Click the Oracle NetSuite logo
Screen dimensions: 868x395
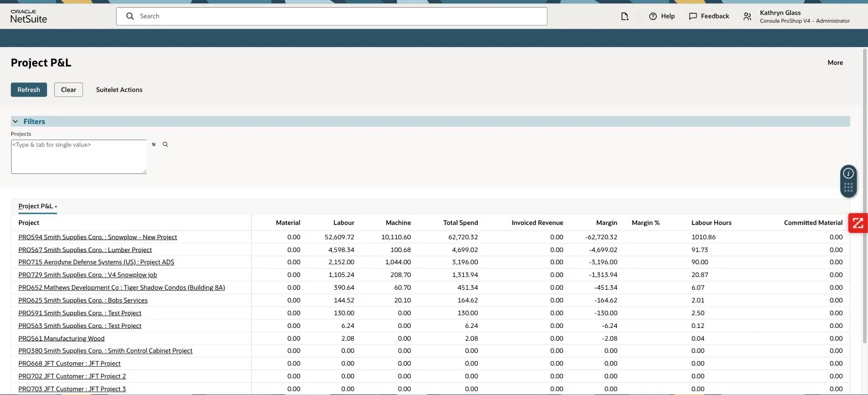(29, 16)
